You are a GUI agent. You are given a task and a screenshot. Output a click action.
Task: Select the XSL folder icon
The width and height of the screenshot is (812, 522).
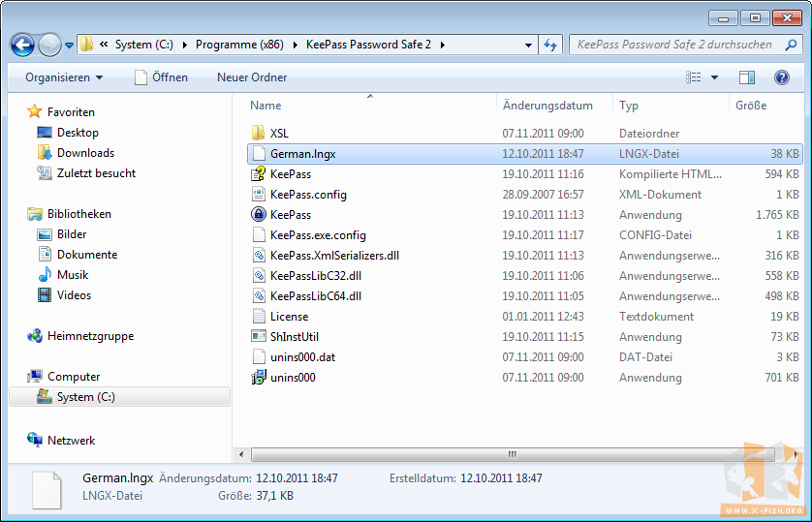coord(259,133)
